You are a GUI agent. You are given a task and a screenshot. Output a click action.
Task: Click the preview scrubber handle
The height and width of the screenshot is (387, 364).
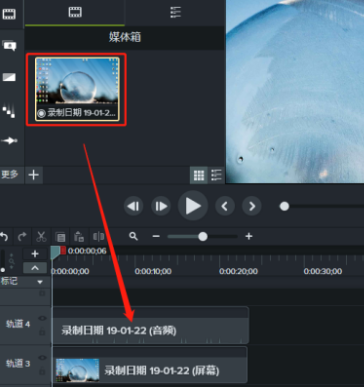coord(284,206)
